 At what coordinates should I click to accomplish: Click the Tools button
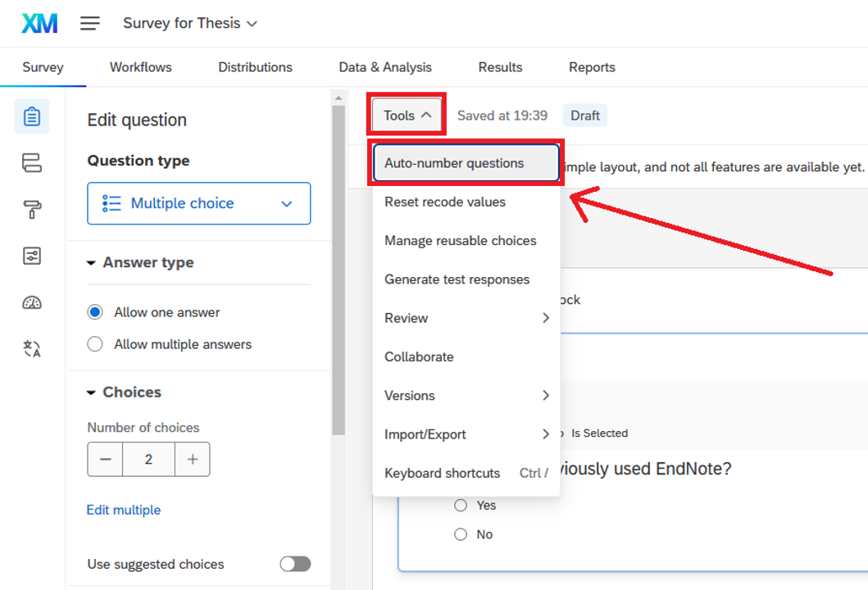point(407,116)
